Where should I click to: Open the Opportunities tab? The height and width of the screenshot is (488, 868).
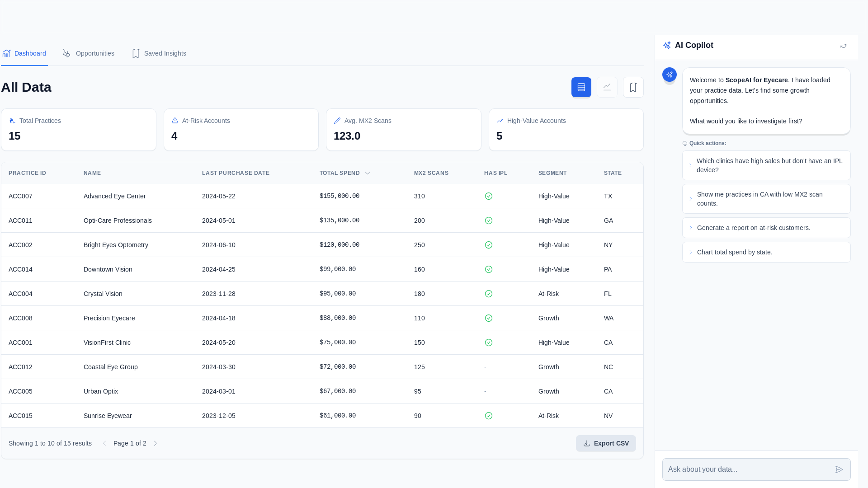pyautogui.click(x=89, y=53)
